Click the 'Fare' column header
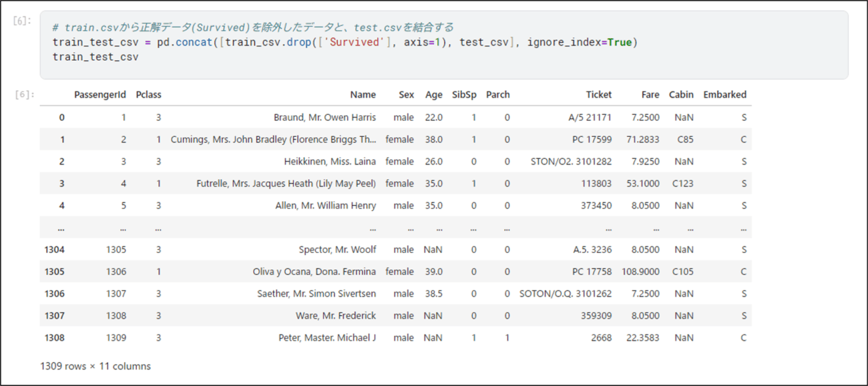The width and height of the screenshot is (868, 386). pyautogui.click(x=650, y=95)
